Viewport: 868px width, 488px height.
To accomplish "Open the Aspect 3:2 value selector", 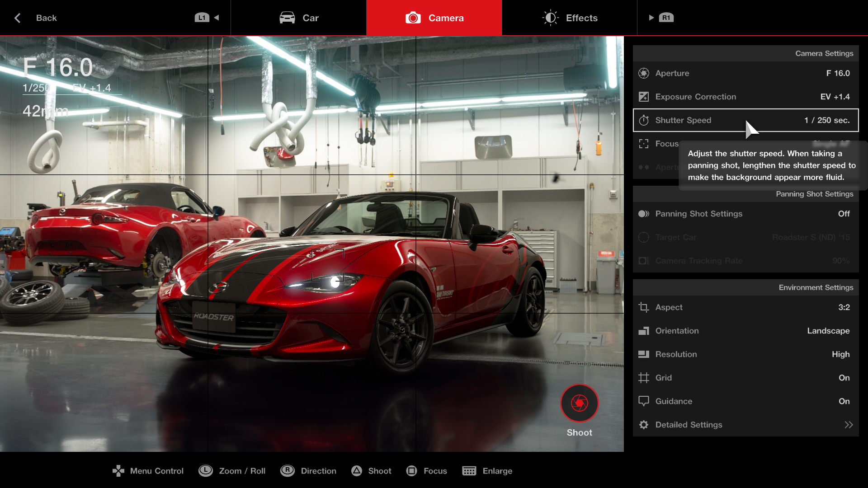I will tap(844, 307).
